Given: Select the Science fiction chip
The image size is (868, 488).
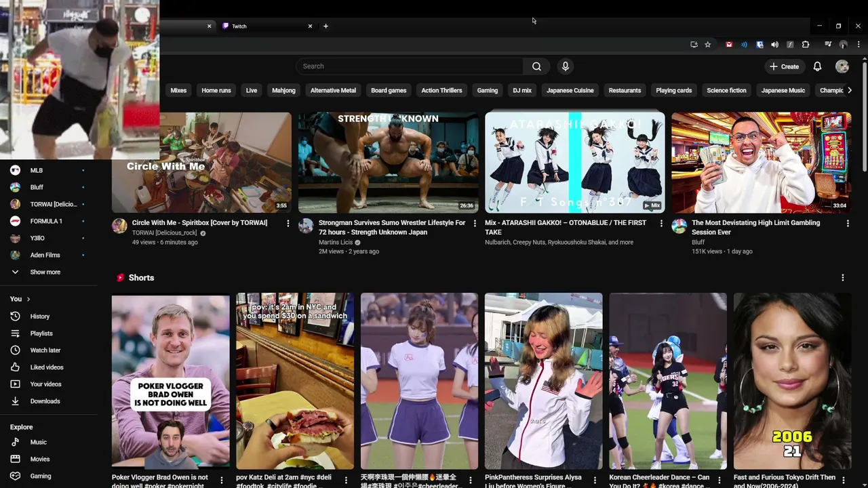Looking at the screenshot, I should click(x=726, y=90).
